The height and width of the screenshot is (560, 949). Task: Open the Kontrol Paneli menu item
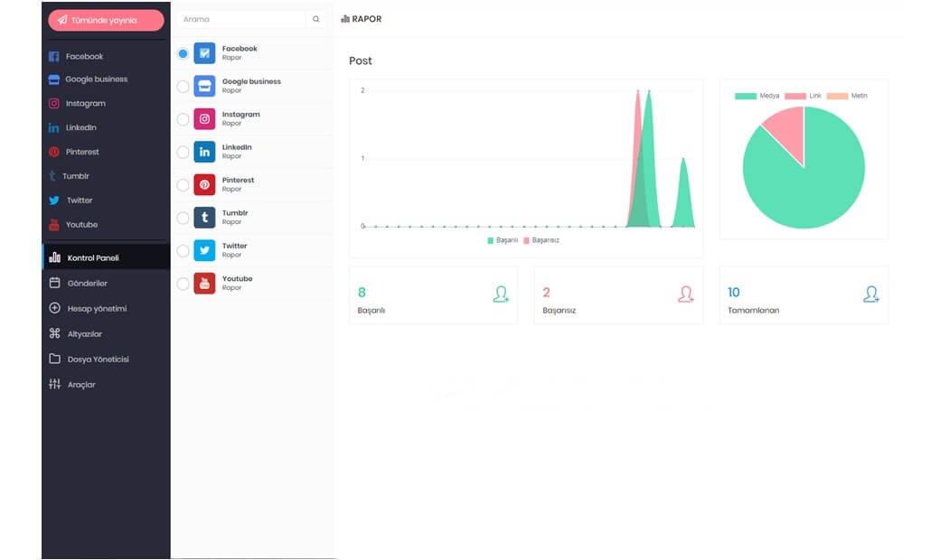pyautogui.click(x=106, y=257)
